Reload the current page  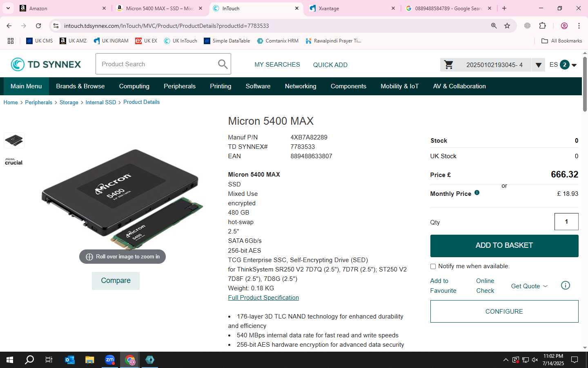(38, 26)
